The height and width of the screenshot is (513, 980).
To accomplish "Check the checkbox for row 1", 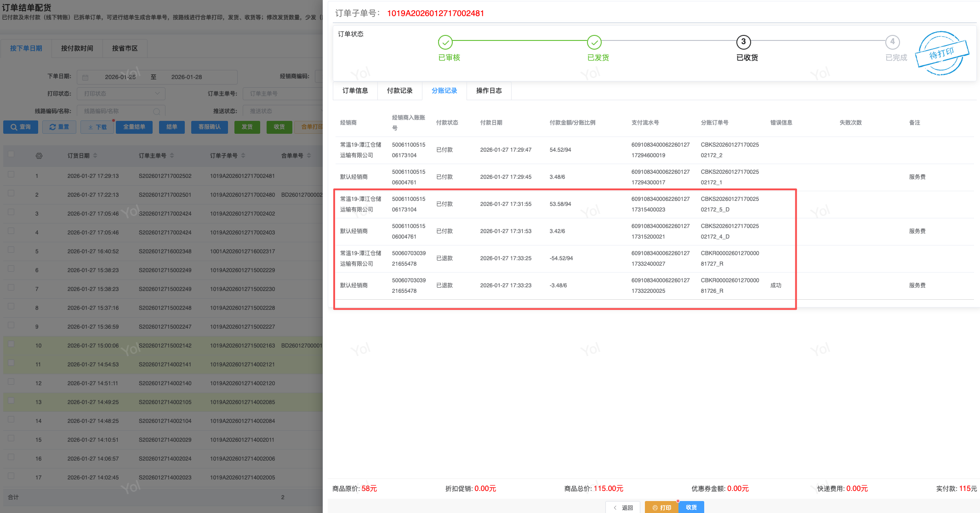I will pyautogui.click(x=11, y=175).
